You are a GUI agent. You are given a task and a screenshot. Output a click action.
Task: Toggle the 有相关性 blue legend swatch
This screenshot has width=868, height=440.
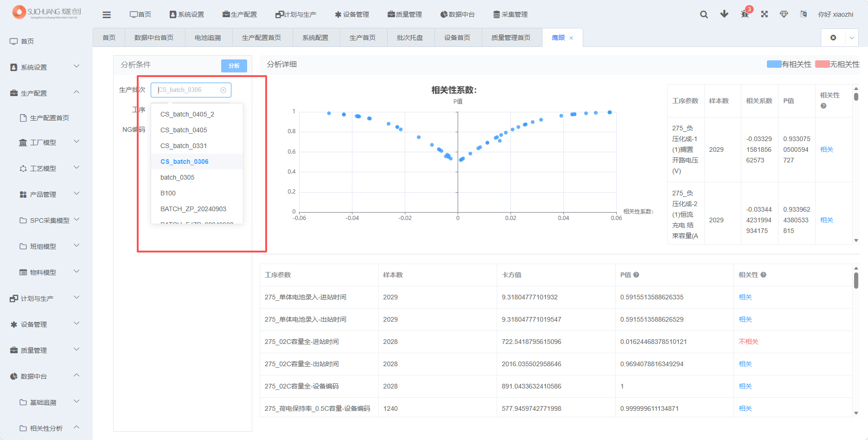pos(774,64)
